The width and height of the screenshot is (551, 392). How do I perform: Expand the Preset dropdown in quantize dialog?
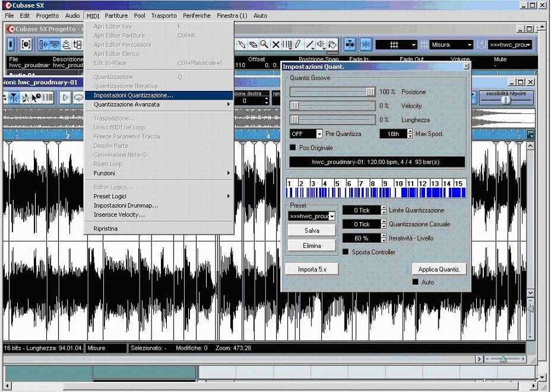[331, 216]
